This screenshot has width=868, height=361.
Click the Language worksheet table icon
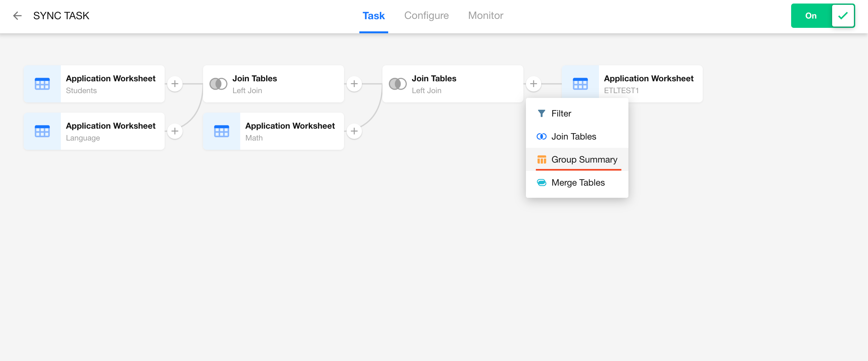[42, 131]
